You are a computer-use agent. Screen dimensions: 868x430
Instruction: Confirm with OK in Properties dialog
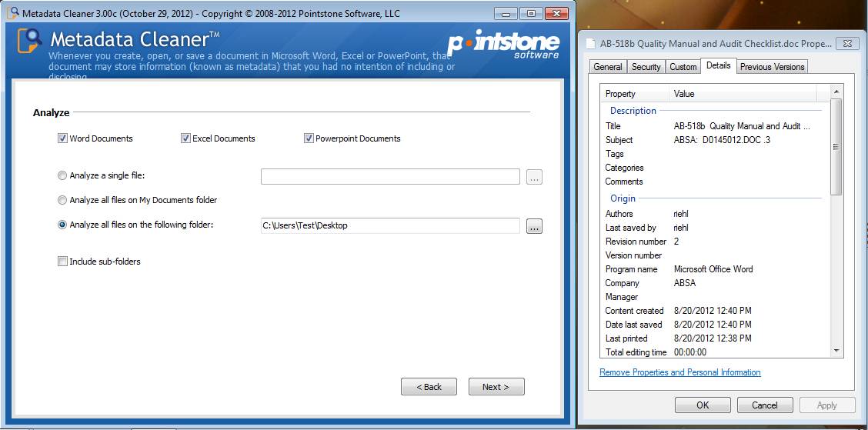(703, 405)
